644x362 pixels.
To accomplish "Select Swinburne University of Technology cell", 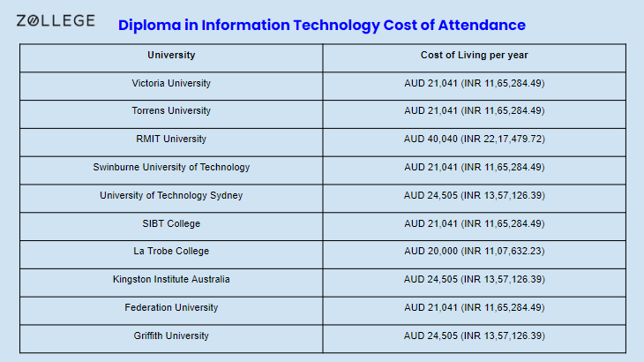I will (x=171, y=170).
